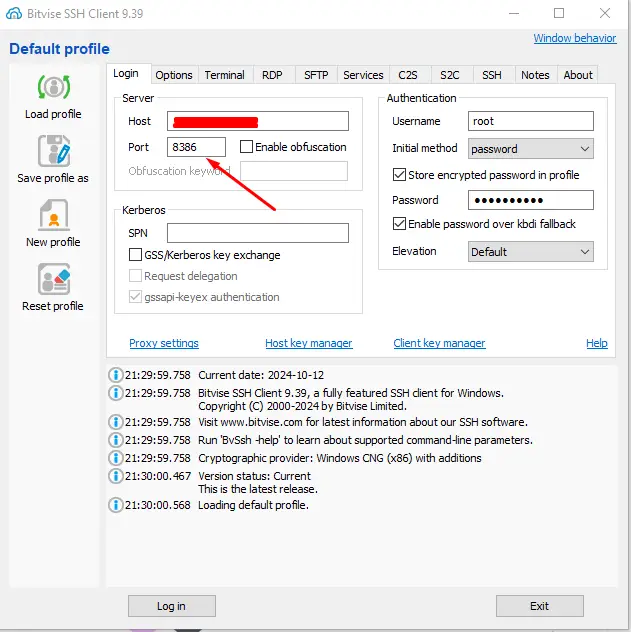
Task: Uncheck Store encrypted password in profile
Action: tap(399, 175)
